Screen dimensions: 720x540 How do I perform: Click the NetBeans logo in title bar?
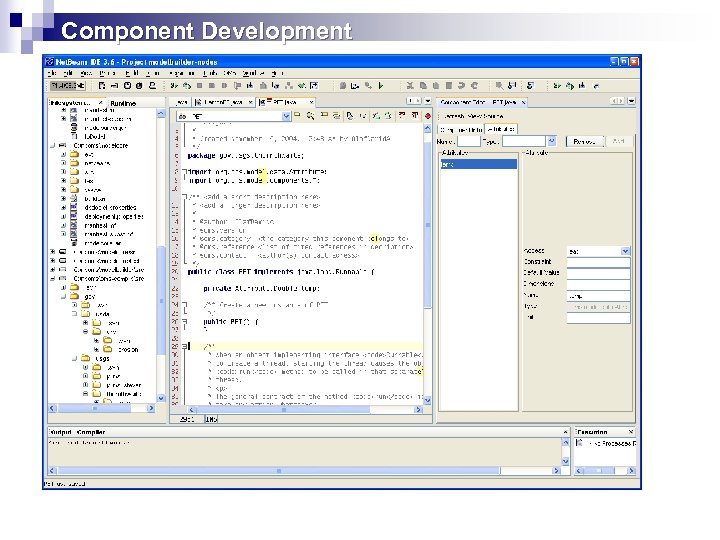pos(50,62)
